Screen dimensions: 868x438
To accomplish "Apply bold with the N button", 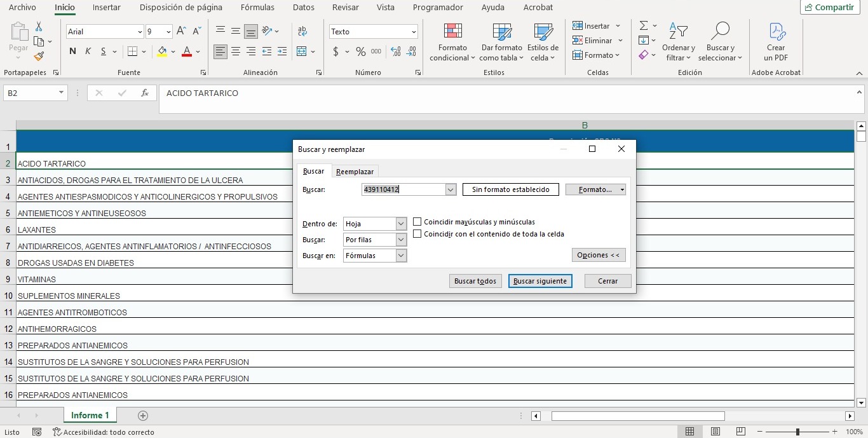I will coord(72,51).
